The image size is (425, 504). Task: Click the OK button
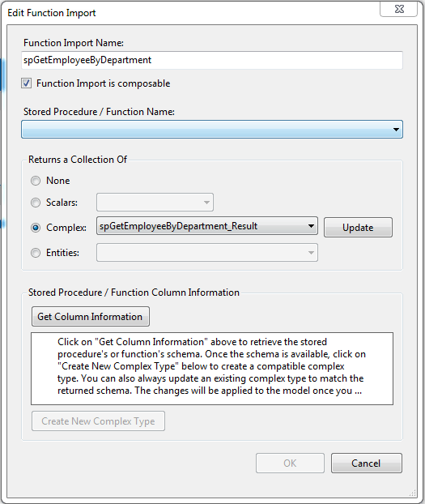click(290, 463)
